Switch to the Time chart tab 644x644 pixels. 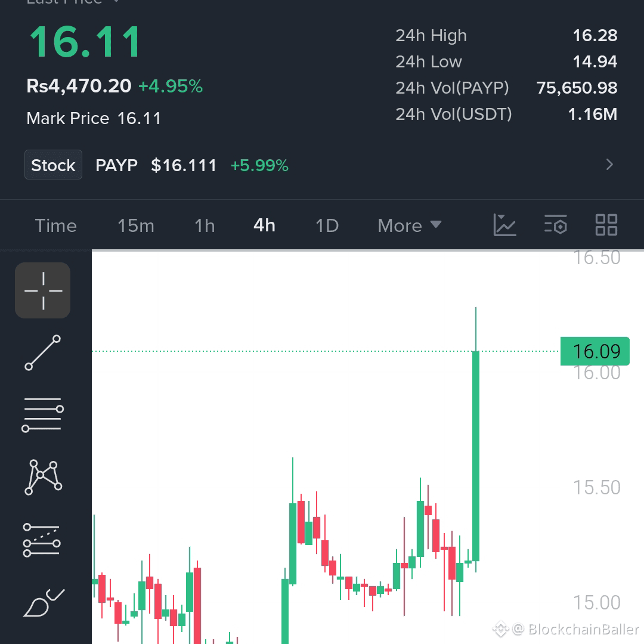click(x=56, y=225)
